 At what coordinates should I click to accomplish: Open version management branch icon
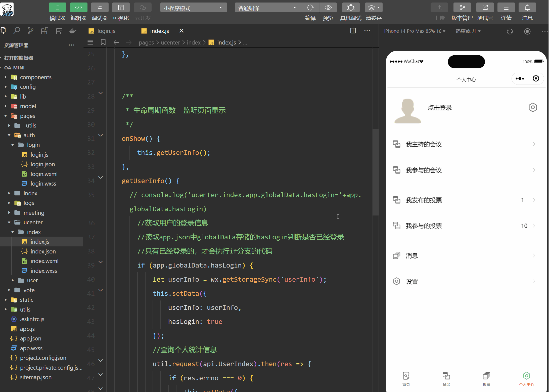tap(462, 8)
